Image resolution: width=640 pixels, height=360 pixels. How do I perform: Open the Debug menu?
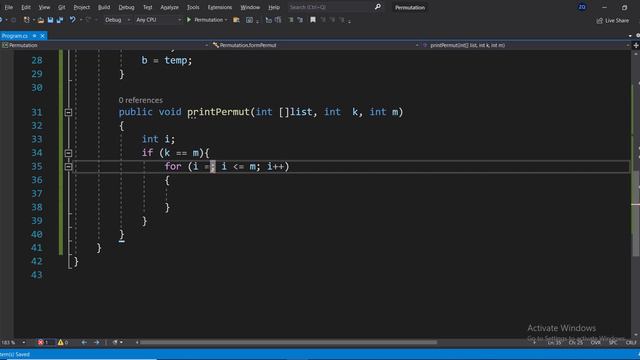(126, 7)
